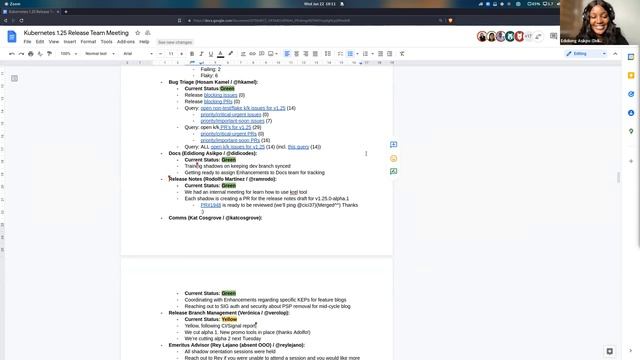This screenshot has width=640, height=360.
Task: Open the blocking PRs link
Action: (218, 102)
